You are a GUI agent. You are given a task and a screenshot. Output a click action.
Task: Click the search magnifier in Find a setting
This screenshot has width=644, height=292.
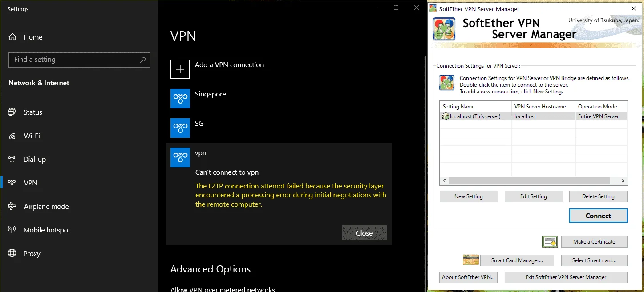click(x=143, y=60)
